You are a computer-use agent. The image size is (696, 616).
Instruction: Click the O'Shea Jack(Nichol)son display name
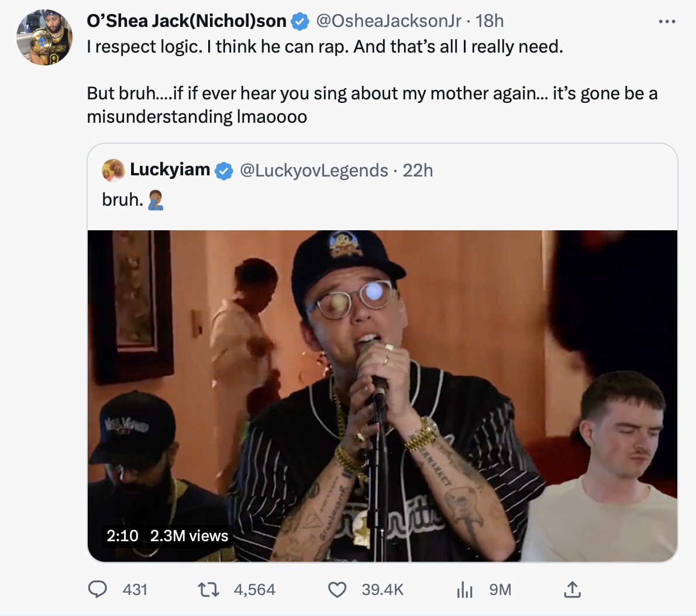click(187, 21)
